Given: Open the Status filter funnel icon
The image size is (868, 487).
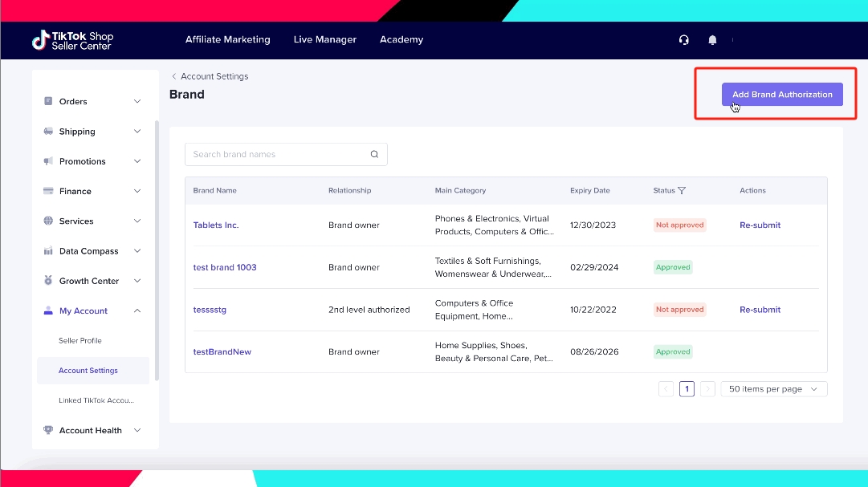Looking at the screenshot, I should tap(682, 190).
